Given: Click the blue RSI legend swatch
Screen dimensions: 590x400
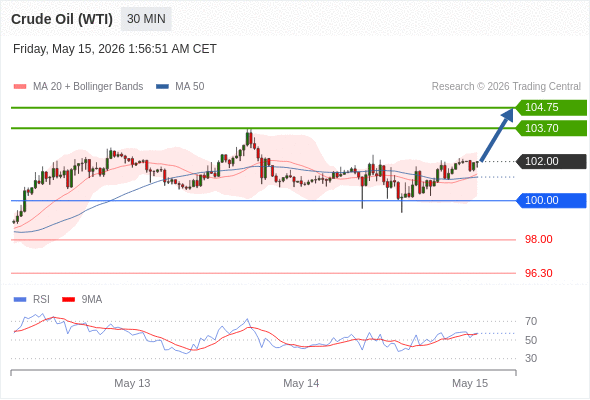Looking at the screenshot, I should point(20,300).
